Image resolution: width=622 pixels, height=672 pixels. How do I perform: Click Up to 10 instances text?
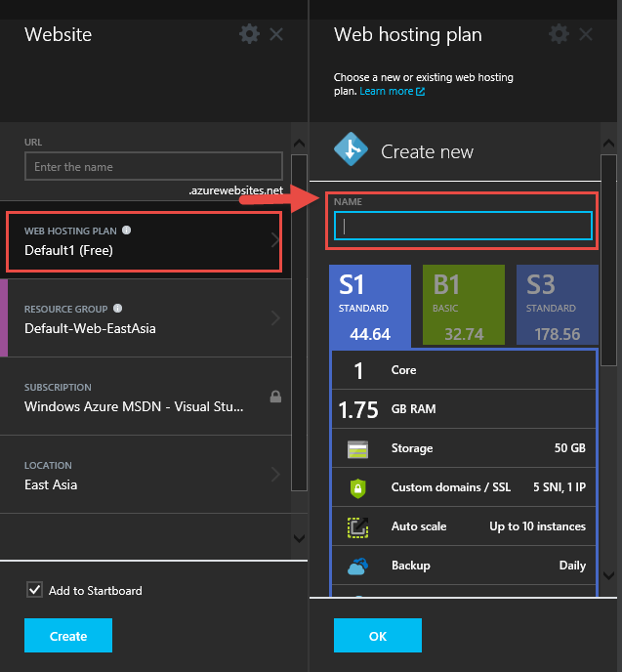537,526
